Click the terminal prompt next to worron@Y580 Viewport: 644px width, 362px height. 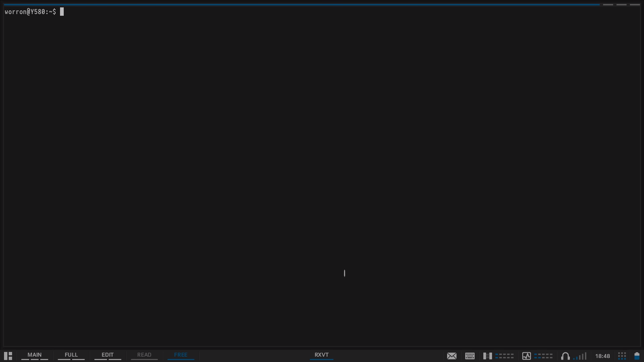61,12
